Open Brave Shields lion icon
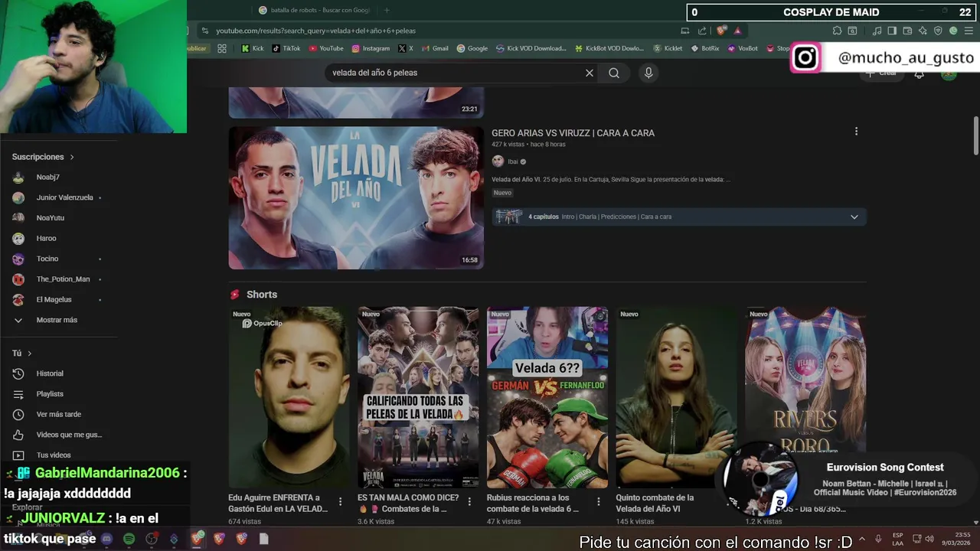This screenshot has height=551, width=980. click(721, 31)
